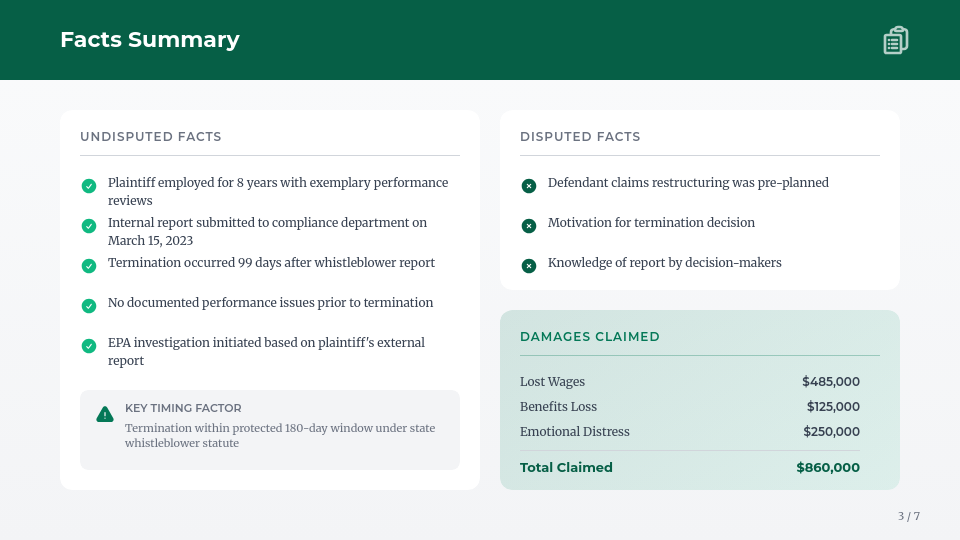This screenshot has width=960, height=540.
Task: Select the Damages Claimed heading
Action: click(590, 337)
